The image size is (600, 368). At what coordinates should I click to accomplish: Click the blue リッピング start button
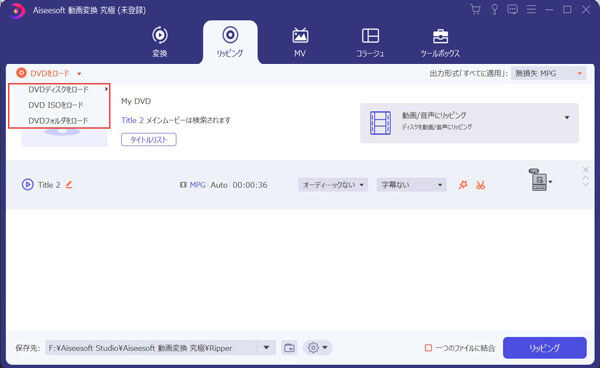click(545, 348)
